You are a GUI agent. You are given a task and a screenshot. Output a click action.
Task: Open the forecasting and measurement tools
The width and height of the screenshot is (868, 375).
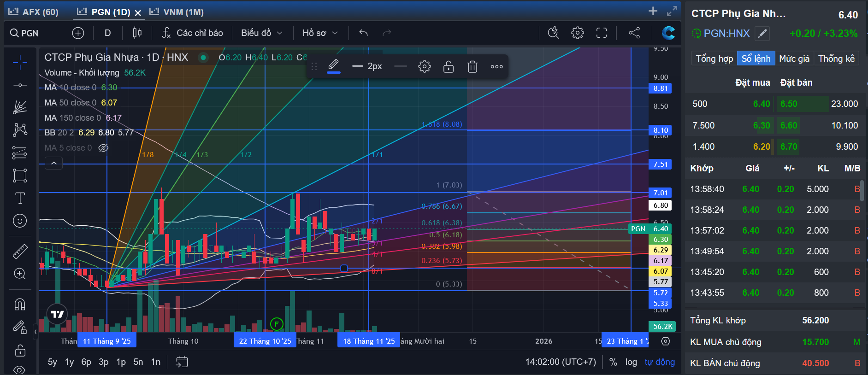click(20, 152)
